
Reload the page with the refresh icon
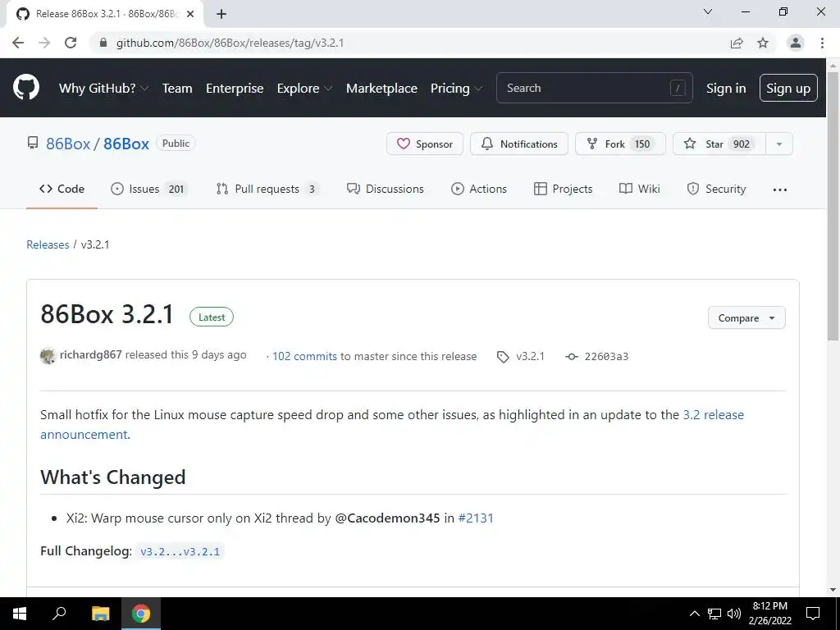click(x=71, y=43)
